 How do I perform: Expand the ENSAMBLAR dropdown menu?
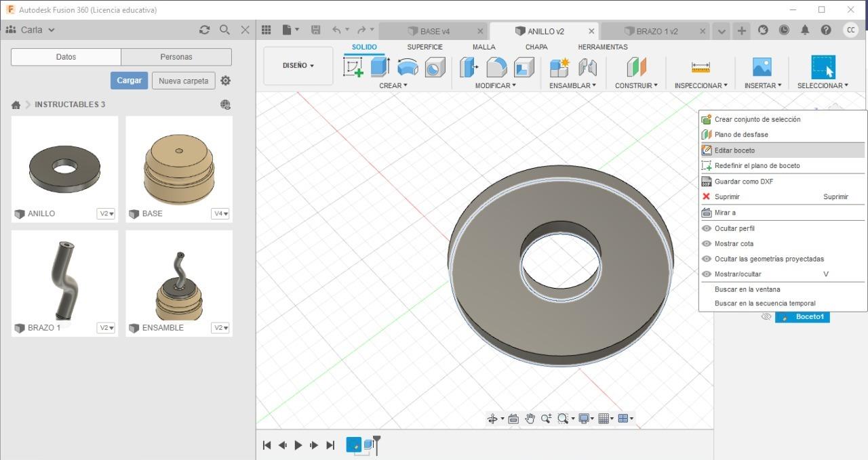[x=572, y=85]
